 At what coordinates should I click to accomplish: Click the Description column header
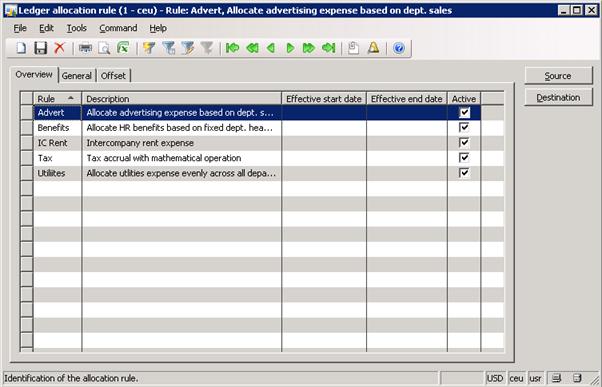click(x=182, y=99)
